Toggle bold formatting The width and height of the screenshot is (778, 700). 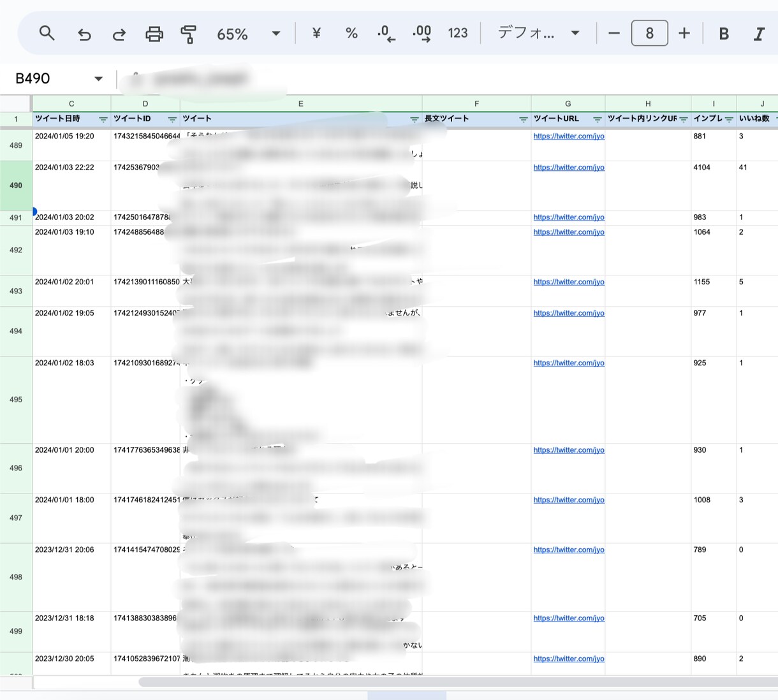[x=724, y=34]
